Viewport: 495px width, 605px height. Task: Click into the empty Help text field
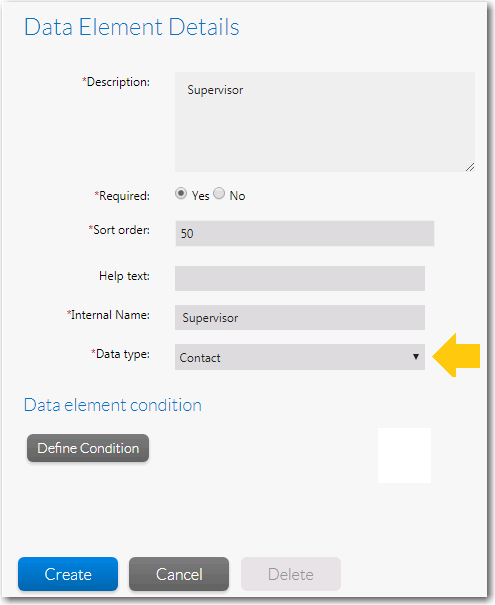click(300, 278)
